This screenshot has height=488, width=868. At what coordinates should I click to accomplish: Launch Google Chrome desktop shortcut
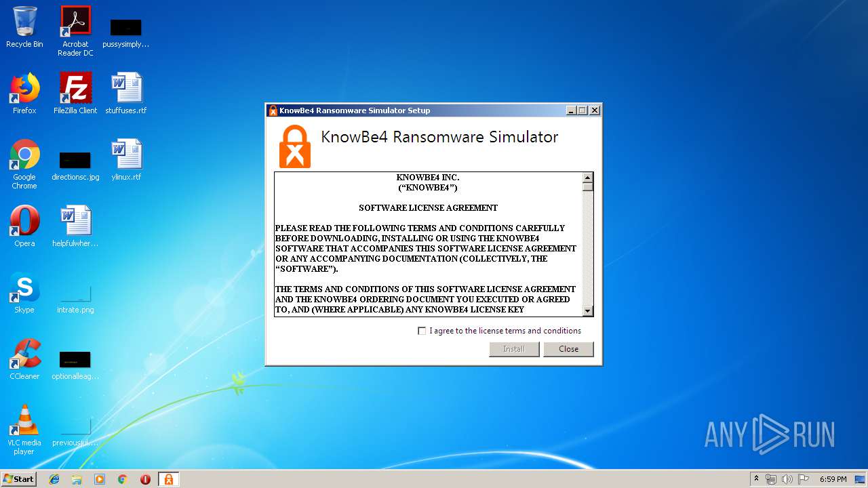point(24,164)
